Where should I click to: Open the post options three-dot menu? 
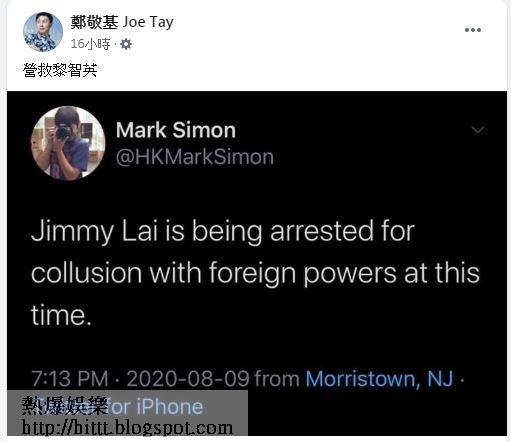coord(473,30)
